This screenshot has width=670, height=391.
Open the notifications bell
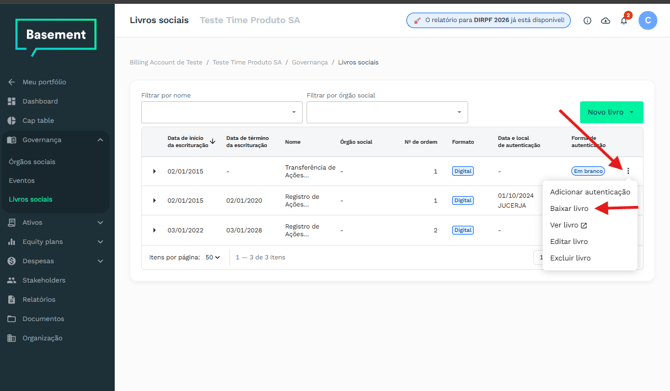[x=624, y=21]
